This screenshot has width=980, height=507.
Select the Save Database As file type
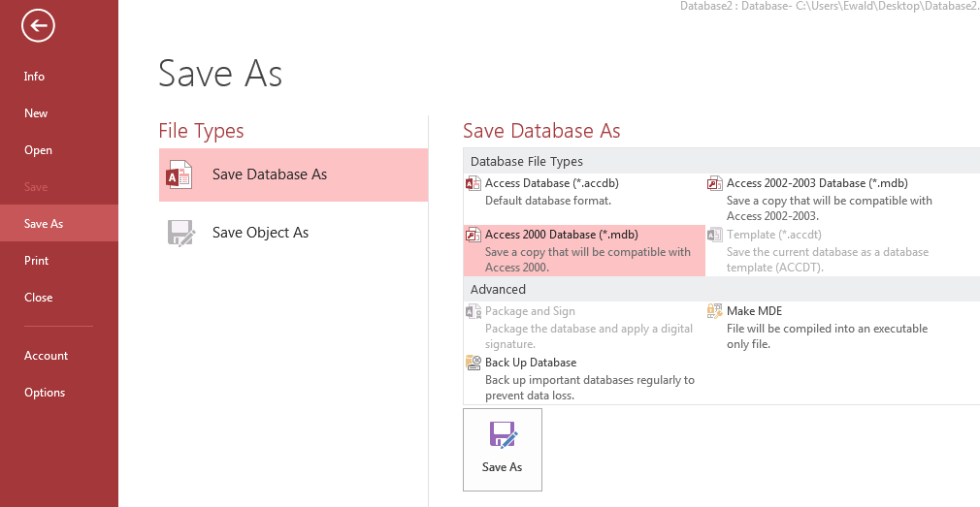[x=293, y=174]
